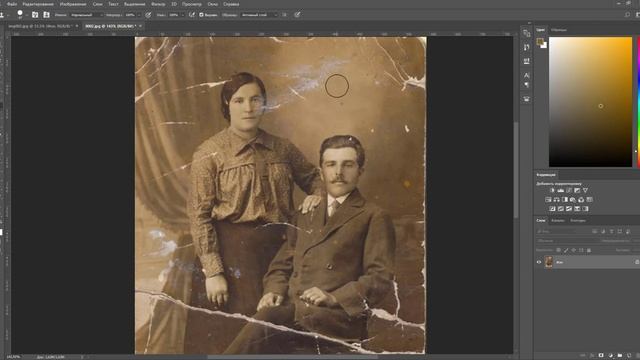Viewport: 640px width, 360px height.
Task: Add a Brightness/Contrast adjustment layer
Action: [x=552, y=191]
